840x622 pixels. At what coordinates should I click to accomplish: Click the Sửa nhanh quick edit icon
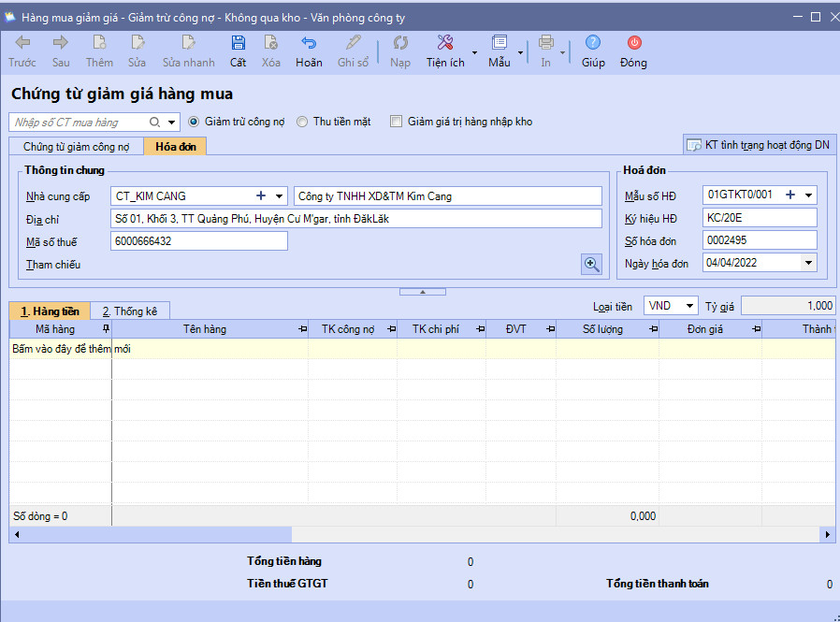click(189, 42)
